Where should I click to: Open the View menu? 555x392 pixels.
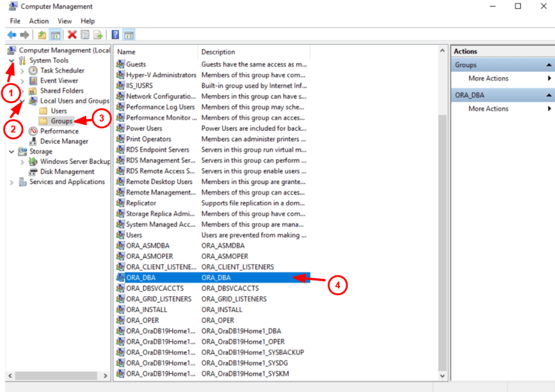tap(65, 21)
